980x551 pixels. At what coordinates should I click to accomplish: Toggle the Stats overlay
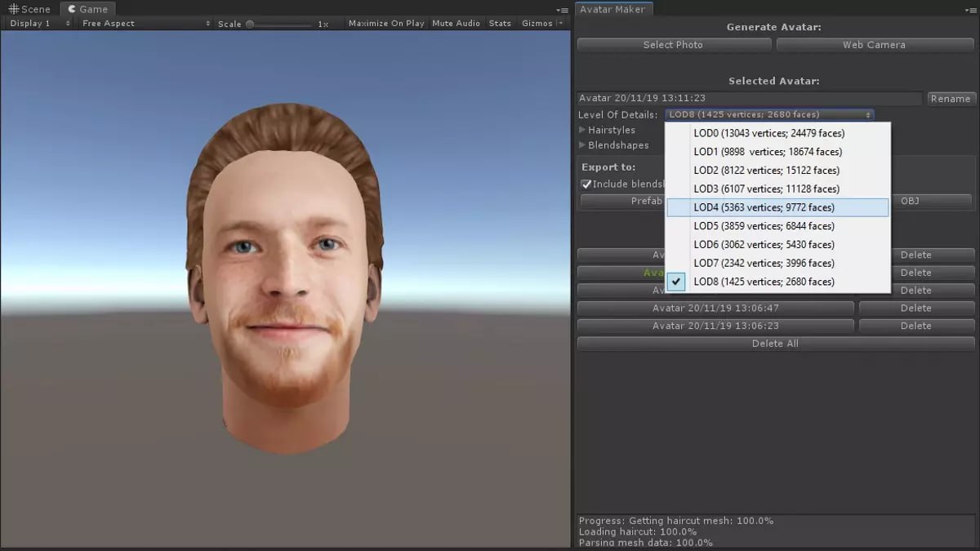tap(500, 23)
